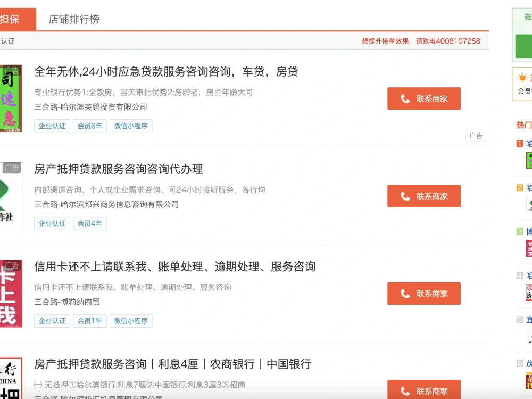Click the green sidebar button

[523, 46]
